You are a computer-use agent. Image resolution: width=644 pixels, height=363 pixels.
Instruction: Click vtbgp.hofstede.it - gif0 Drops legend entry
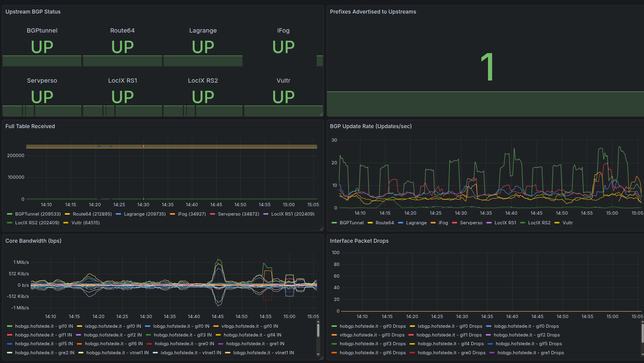(x=372, y=335)
